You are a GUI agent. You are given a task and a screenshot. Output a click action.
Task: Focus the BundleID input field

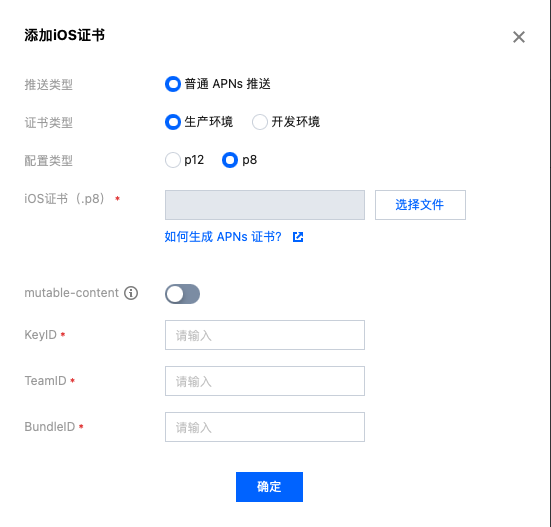[x=265, y=427]
